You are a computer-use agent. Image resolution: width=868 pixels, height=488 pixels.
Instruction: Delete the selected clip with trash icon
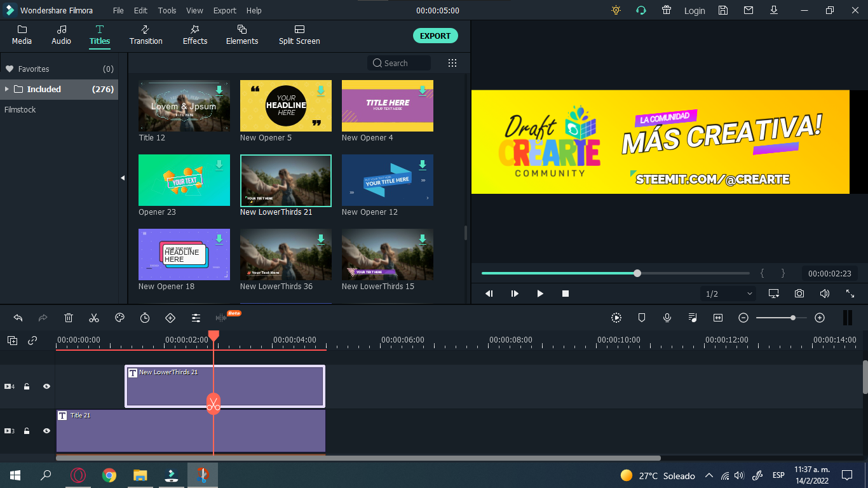coord(69,318)
